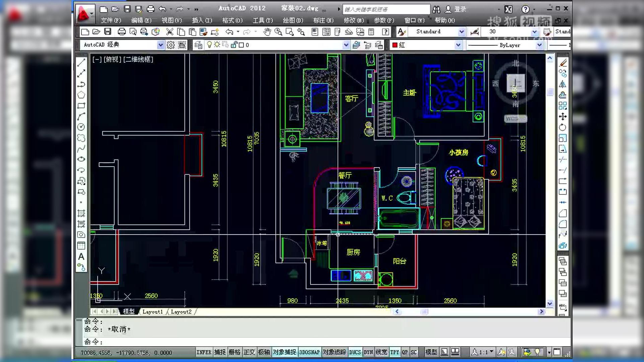Viewport: 644px width, 362px height.
Task: Open the AutoCAD 经典 workspace dropdown
Action: (x=160, y=45)
